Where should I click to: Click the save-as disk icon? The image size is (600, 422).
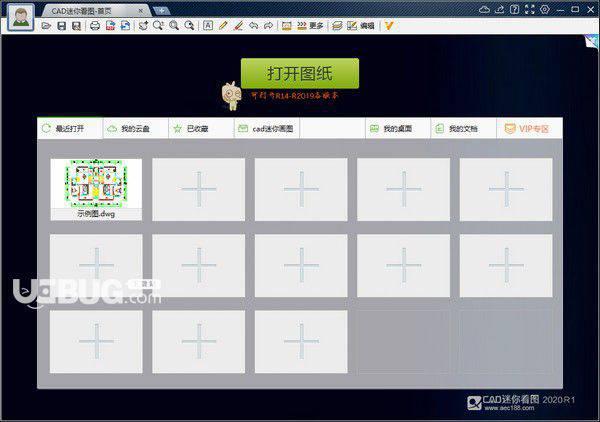[77, 26]
